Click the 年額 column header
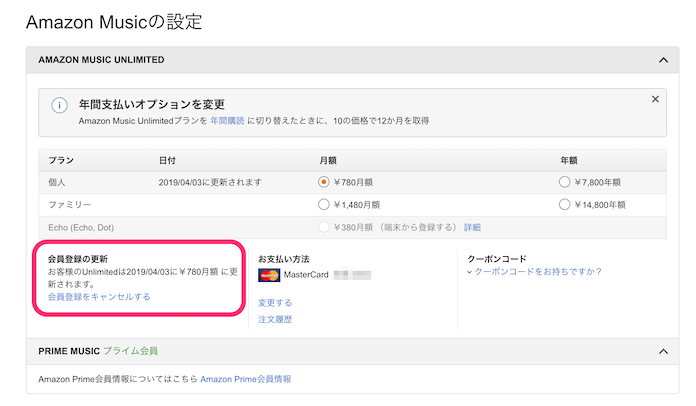The height and width of the screenshot is (406, 696). click(569, 161)
